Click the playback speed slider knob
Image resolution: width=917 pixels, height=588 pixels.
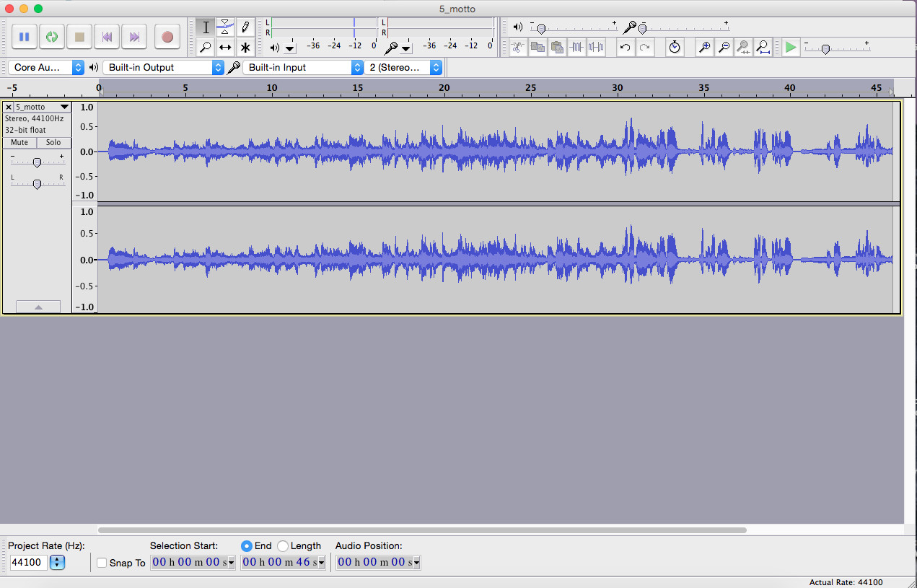point(825,49)
